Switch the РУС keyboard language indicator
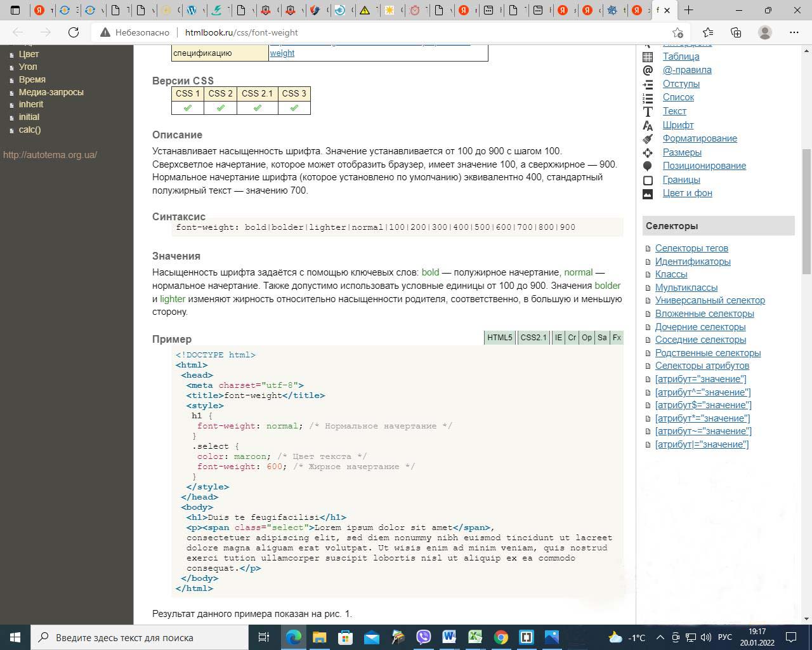 pos(724,637)
